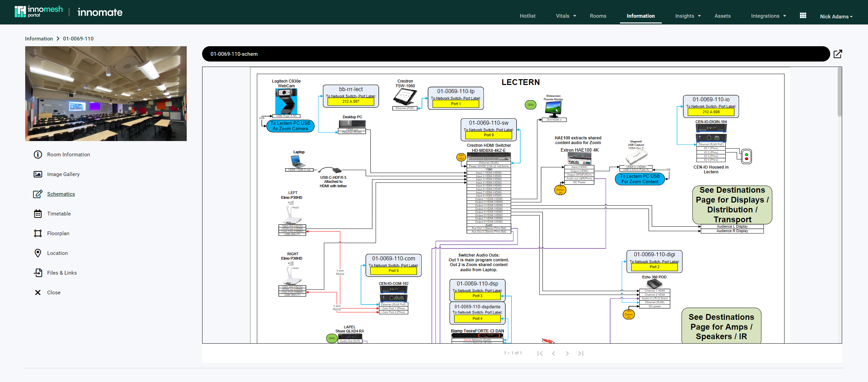Screen dimensions: 868x382
Task: Expand the Vitals dropdown menu
Action: coord(566,16)
